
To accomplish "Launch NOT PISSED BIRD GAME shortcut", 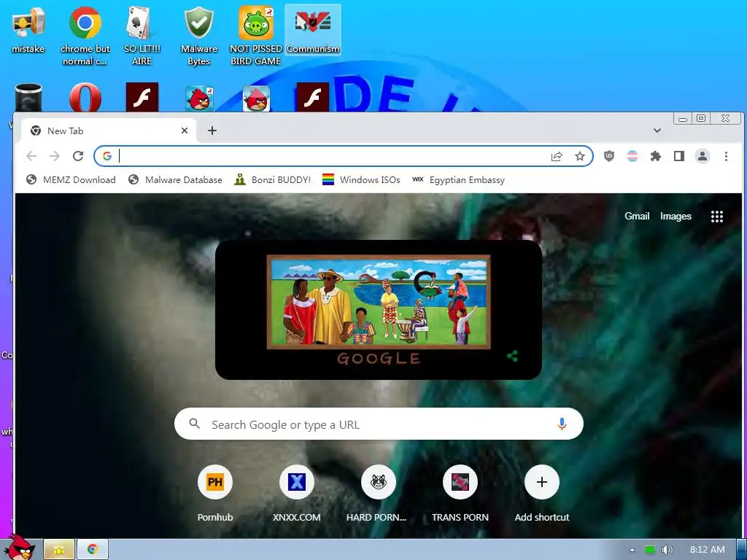I will pyautogui.click(x=256, y=36).
